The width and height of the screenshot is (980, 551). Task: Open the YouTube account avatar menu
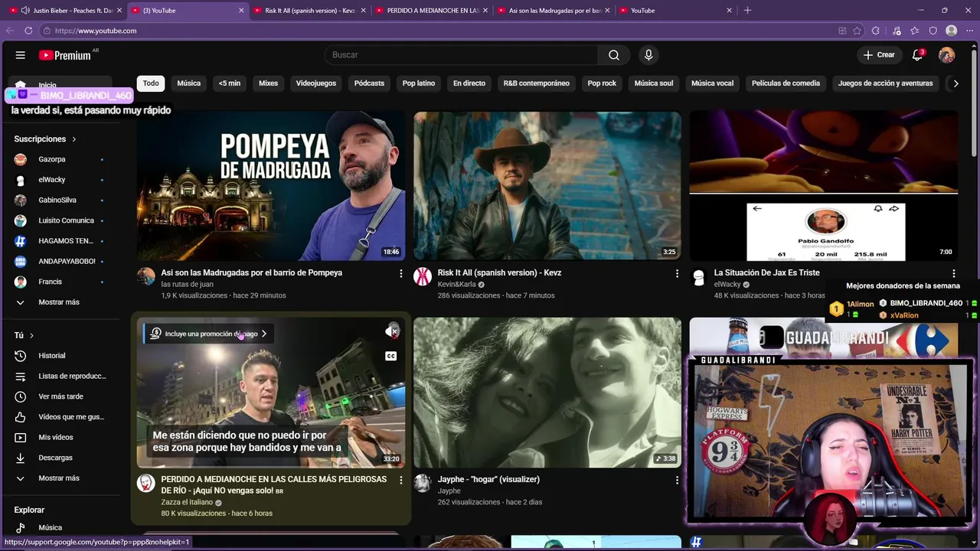tap(947, 55)
